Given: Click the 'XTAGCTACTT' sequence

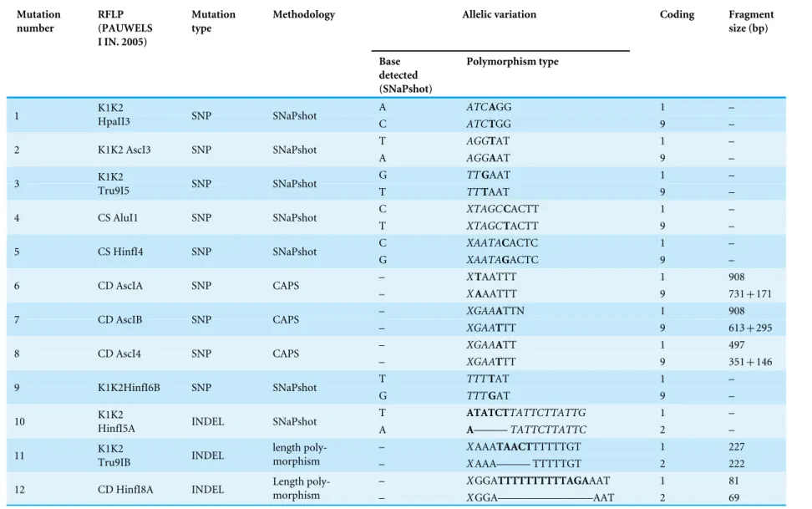Looking at the screenshot, I should click(502, 226).
